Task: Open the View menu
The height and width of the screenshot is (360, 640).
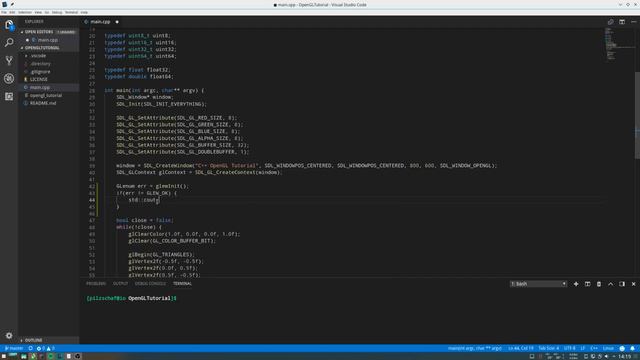Action: coord(38,12)
